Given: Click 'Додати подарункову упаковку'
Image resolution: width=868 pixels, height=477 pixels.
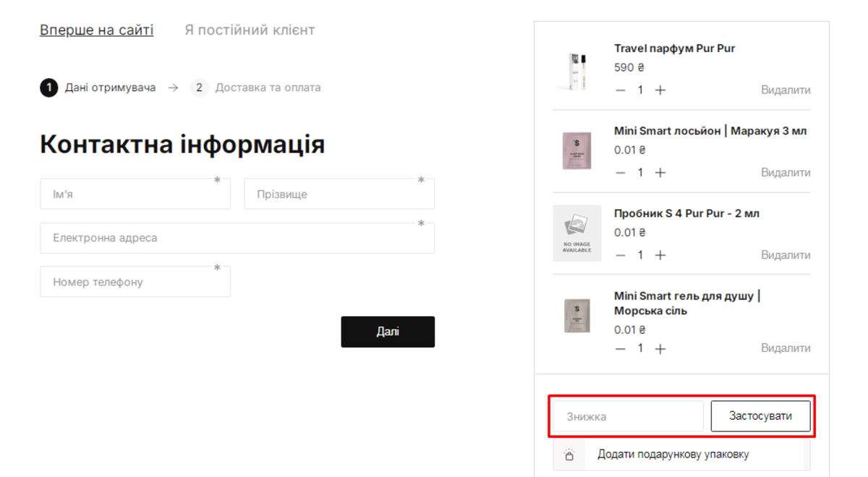Looking at the screenshot, I should (x=674, y=454).
